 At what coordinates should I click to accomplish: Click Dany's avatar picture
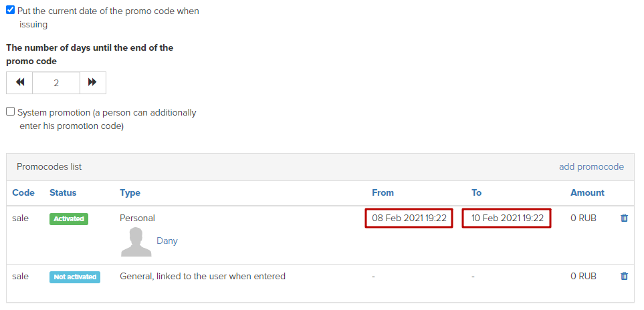click(136, 242)
